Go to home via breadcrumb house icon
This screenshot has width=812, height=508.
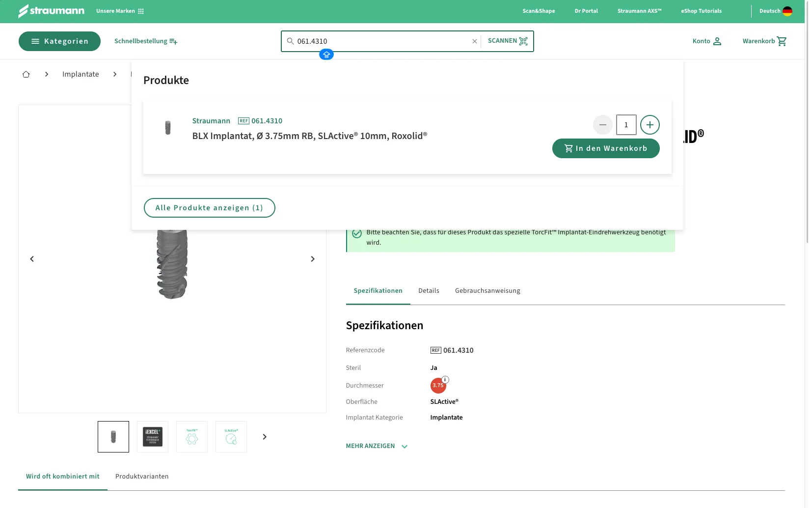[26, 74]
